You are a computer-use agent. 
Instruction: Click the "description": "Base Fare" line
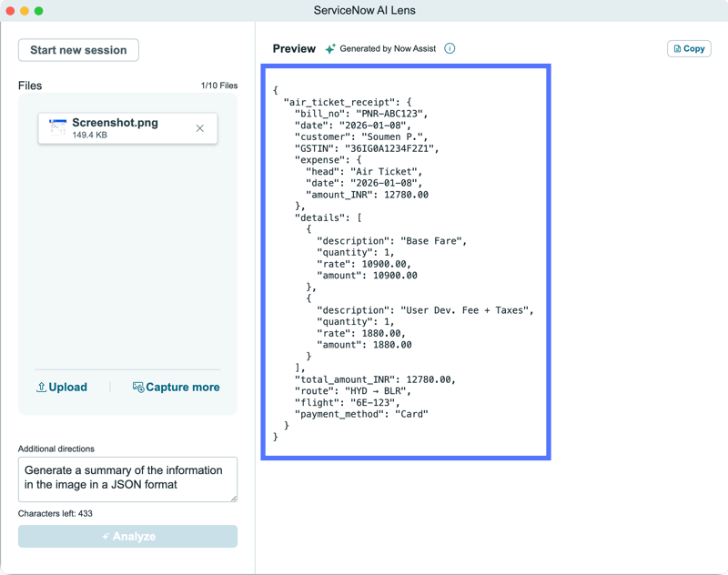(392, 241)
